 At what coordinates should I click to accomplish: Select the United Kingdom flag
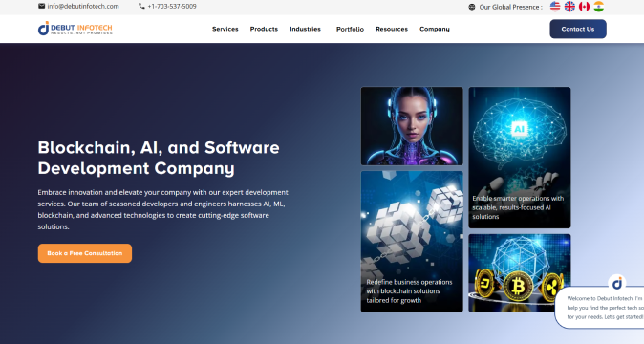click(569, 7)
